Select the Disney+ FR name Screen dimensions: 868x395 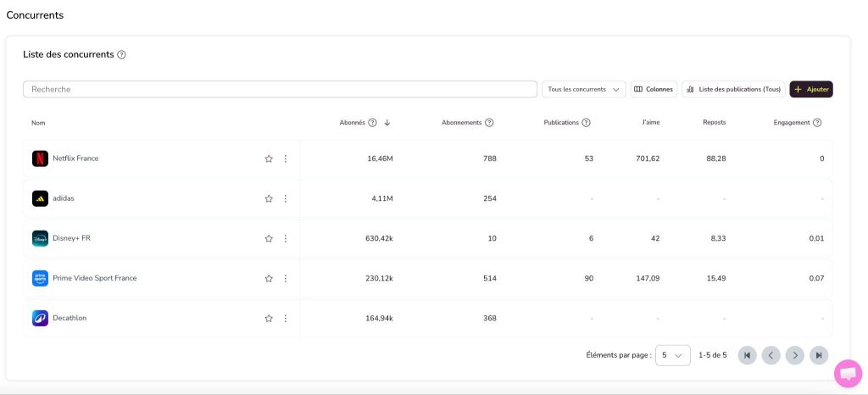pos(71,238)
